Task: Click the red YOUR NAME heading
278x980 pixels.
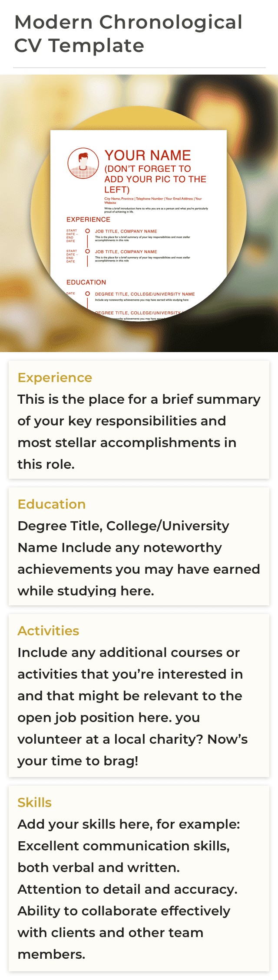Action: click(x=147, y=155)
